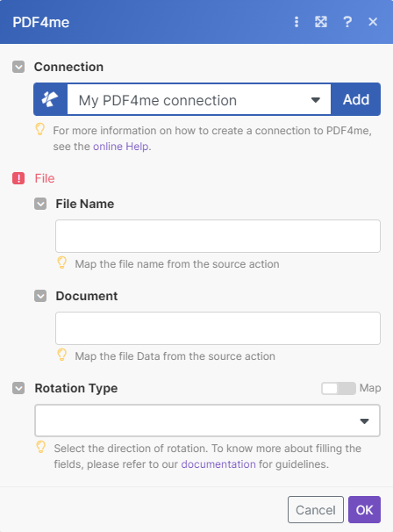
Task: Click the lightbulb hint under Document
Action: [61, 355]
